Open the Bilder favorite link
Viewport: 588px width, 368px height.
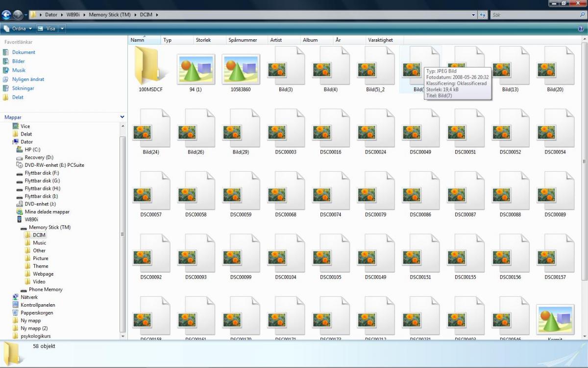pyautogui.click(x=18, y=61)
